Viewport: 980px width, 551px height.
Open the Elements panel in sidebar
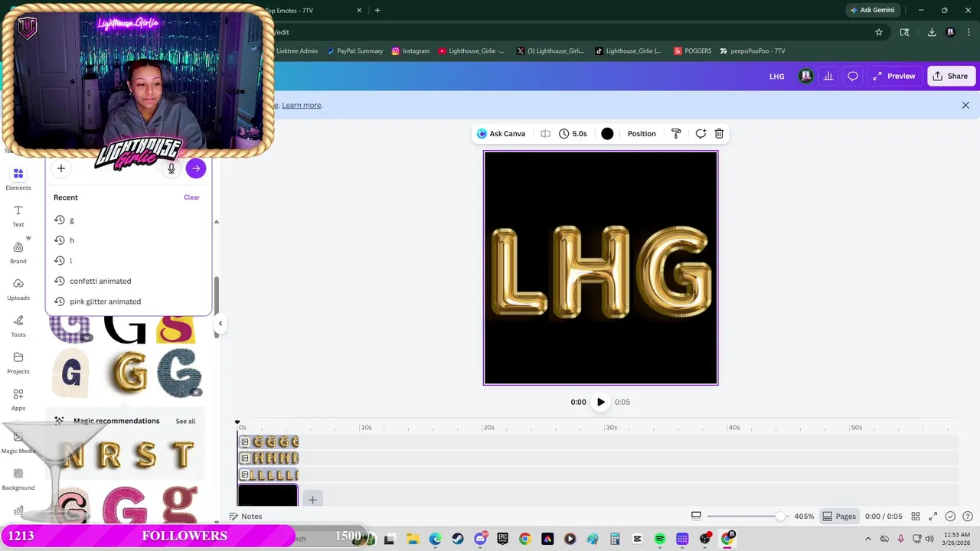[18, 179]
